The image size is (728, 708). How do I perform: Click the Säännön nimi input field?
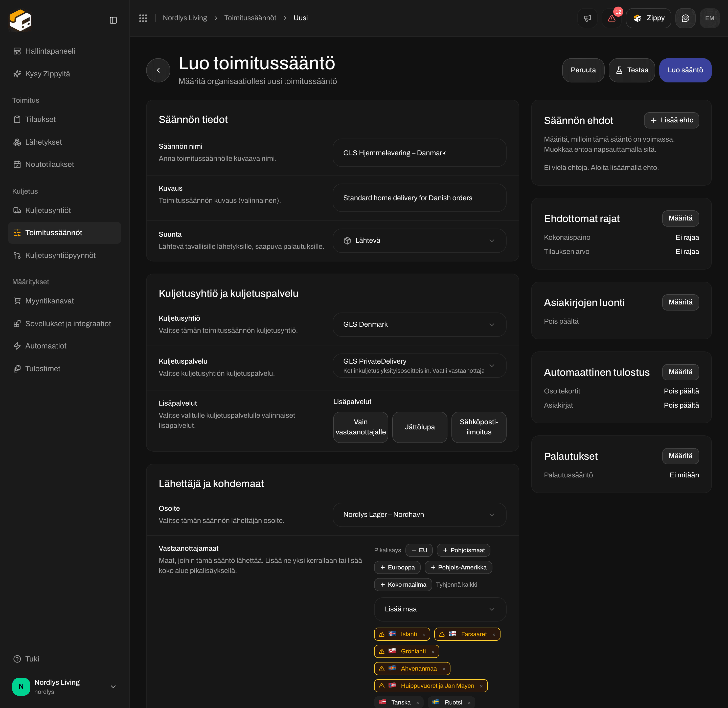(x=419, y=153)
